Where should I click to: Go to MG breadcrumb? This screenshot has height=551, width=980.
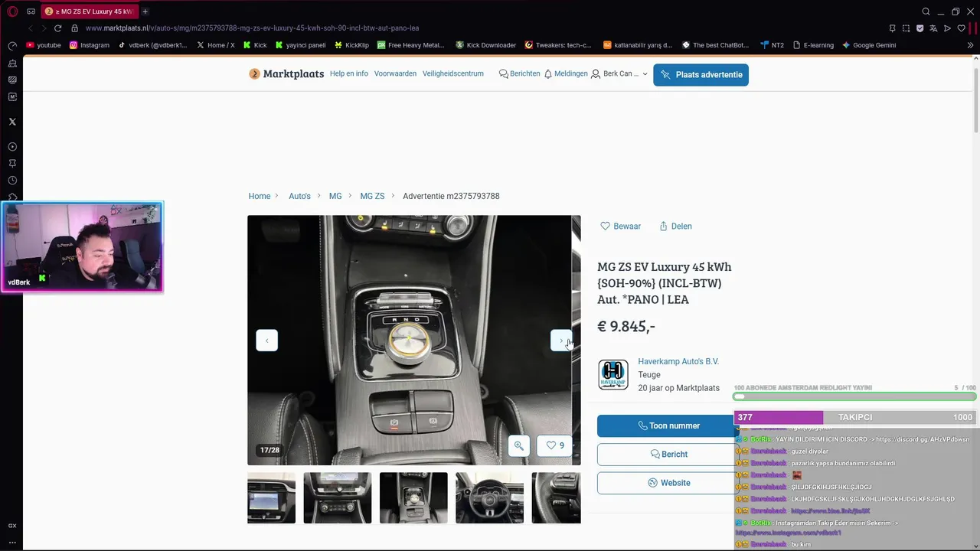click(335, 196)
